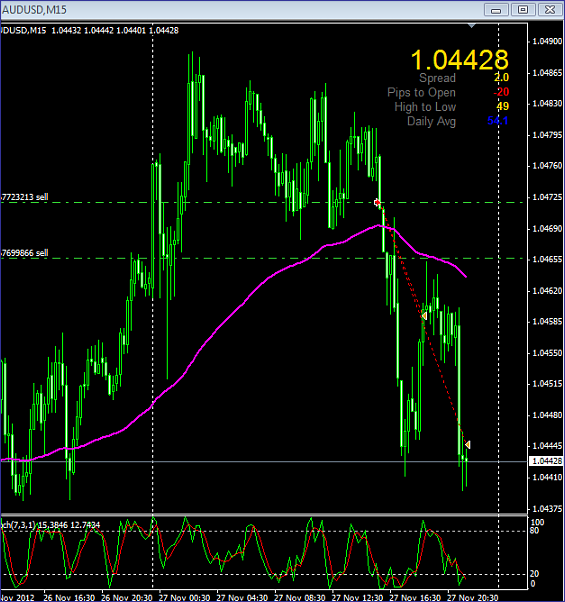The image size is (565, 602).
Task: Close the AUDUSD,M15 chart window
Action: click(x=550, y=10)
